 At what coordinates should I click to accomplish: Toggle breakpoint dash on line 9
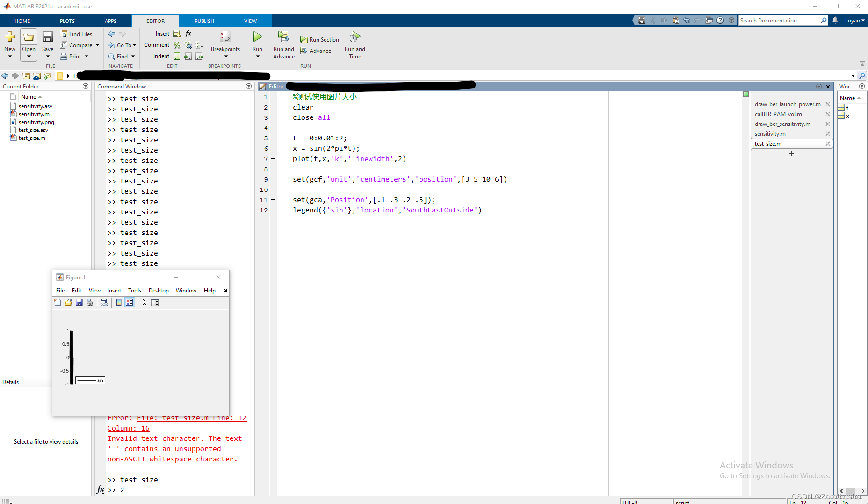[274, 179]
